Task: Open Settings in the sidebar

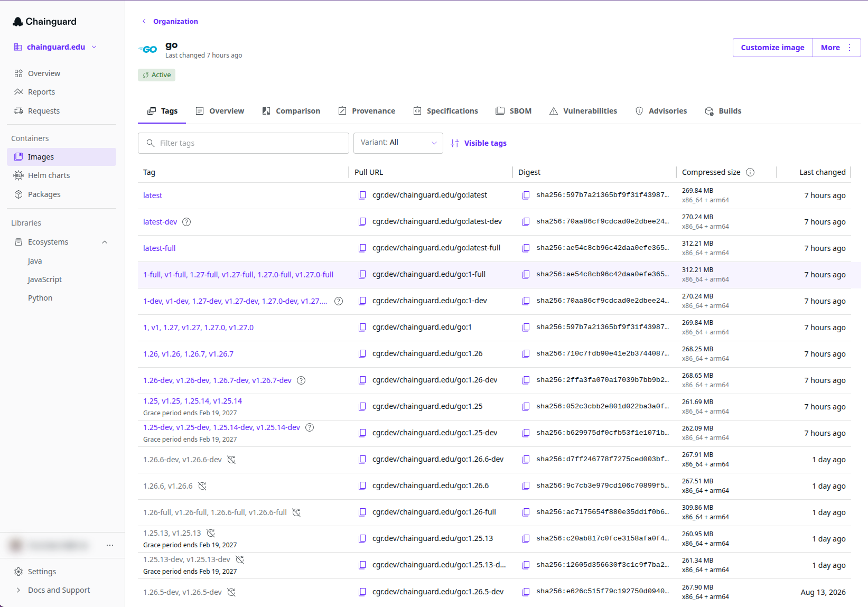Action: (61, 572)
